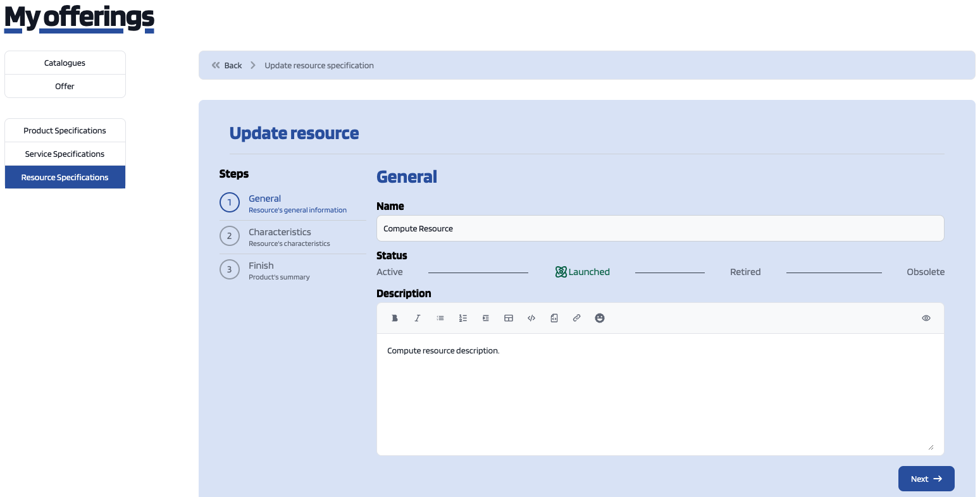Screen dimensions: 980x497
Task: Open Offer in the sidebar
Action: (x=65, y=86)
